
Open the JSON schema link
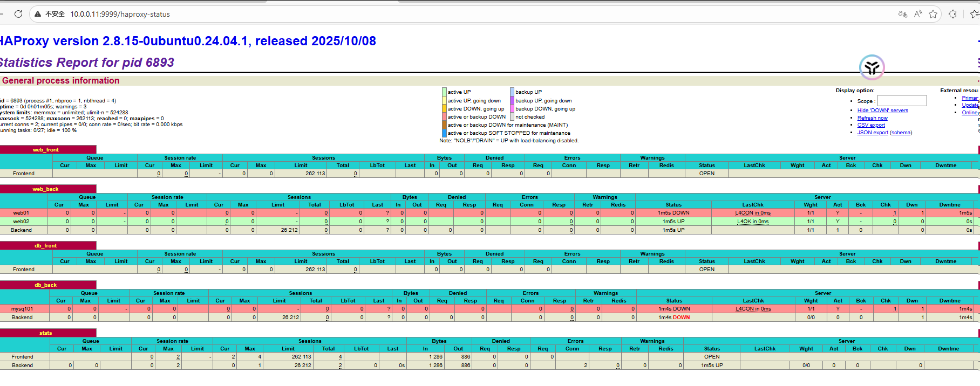[901, 133]
